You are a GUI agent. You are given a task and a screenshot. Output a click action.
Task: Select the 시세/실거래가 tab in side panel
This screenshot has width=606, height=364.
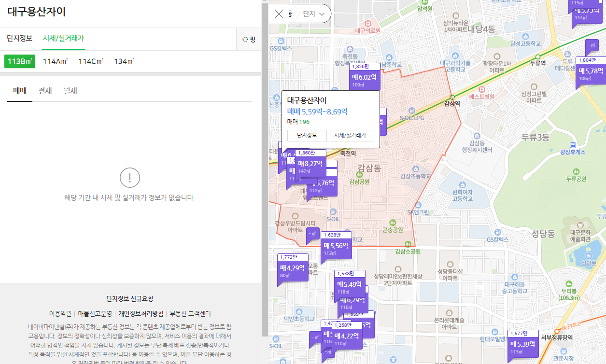pyautogui.click(x=63, y=39)
